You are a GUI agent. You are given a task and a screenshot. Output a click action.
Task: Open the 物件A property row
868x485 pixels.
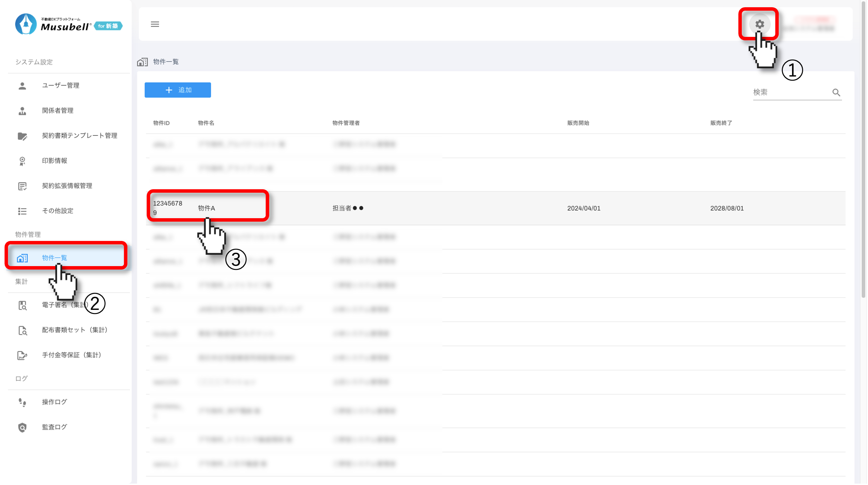207,208
